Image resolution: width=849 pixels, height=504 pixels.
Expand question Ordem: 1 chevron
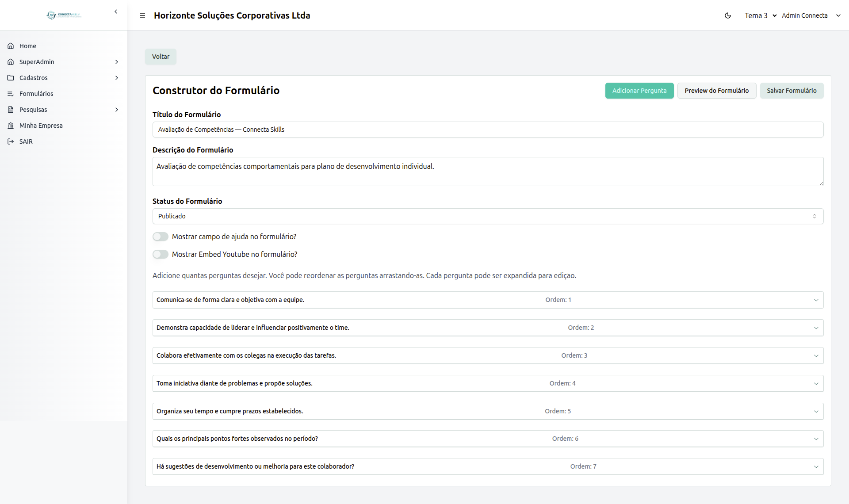(816, 300)
